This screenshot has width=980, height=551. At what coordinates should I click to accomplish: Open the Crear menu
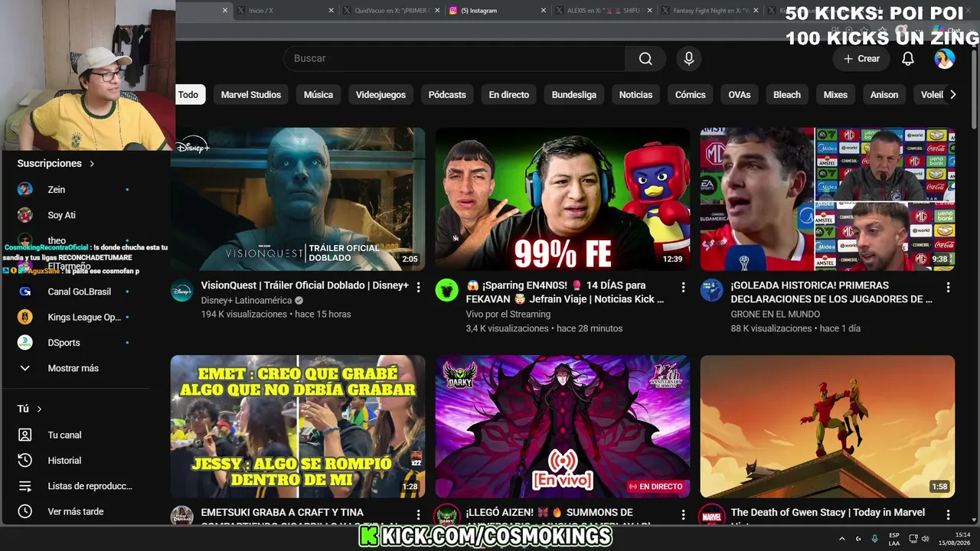[862, 59]
